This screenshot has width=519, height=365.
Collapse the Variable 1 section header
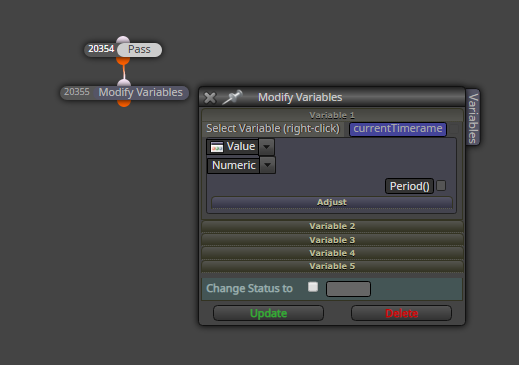[x=332, y=115]
